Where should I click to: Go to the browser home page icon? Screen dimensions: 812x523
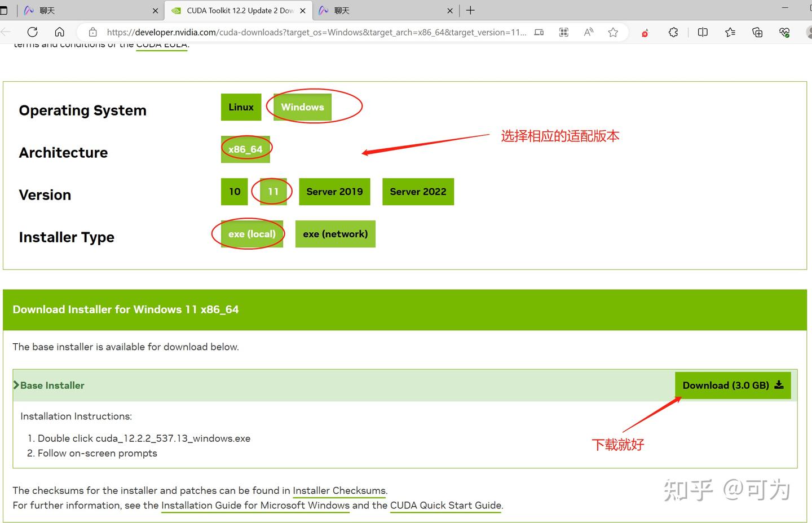[x=60, y=32]
